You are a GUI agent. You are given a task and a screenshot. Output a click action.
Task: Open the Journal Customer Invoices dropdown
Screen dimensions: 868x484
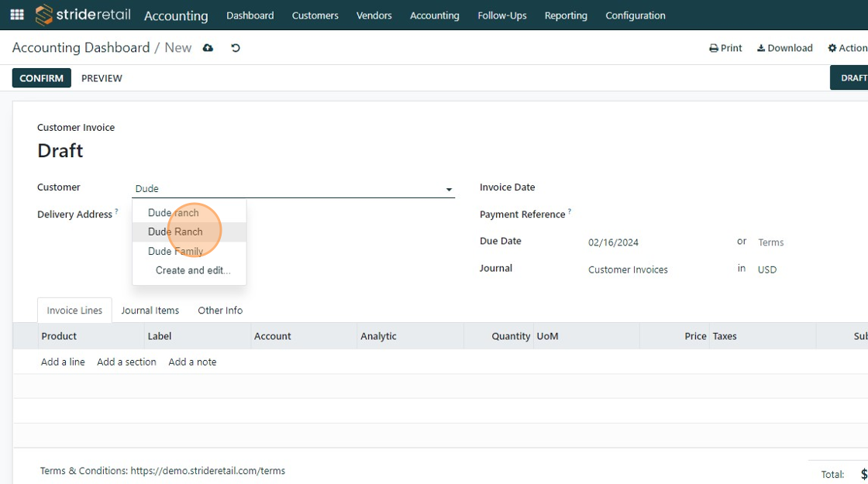point(628,269)
